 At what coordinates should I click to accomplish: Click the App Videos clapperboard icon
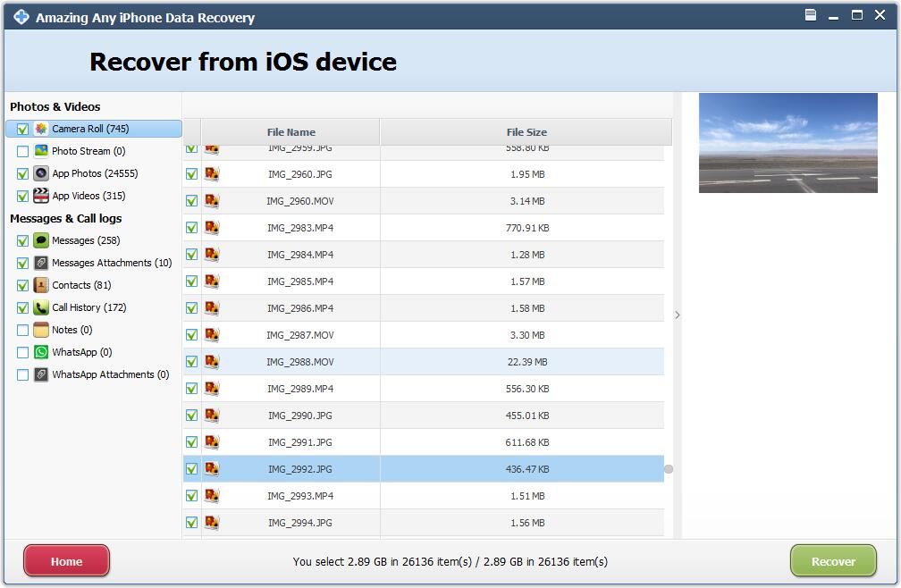[x=41, y=196]
